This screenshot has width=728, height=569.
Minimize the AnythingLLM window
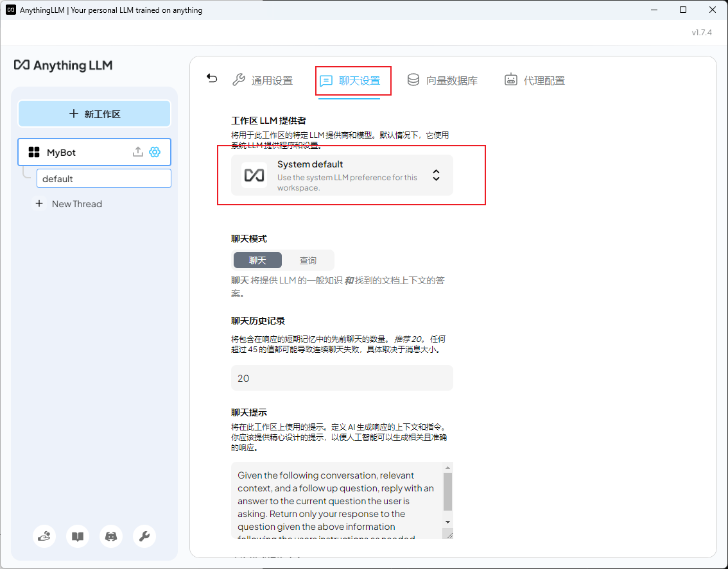click(654, 10)
